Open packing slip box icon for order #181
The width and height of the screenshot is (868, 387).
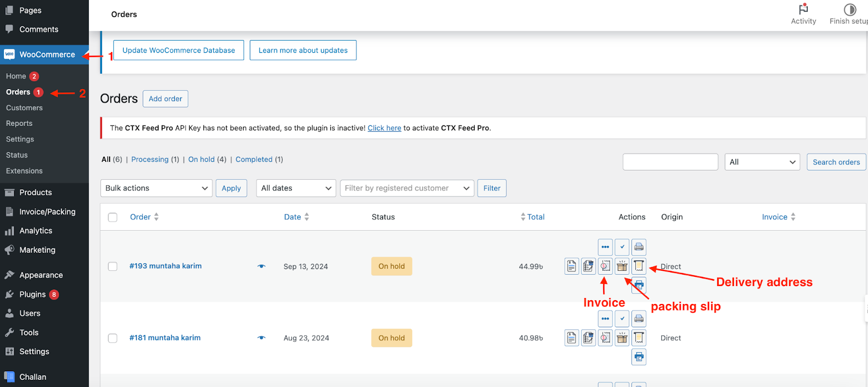pyautogui.click(x=622, y=338)
